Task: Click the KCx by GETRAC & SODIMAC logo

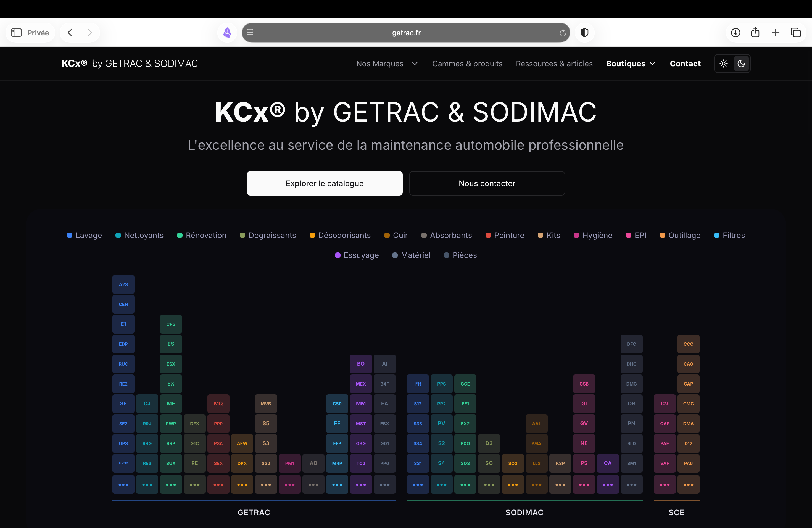Action: 130,64
